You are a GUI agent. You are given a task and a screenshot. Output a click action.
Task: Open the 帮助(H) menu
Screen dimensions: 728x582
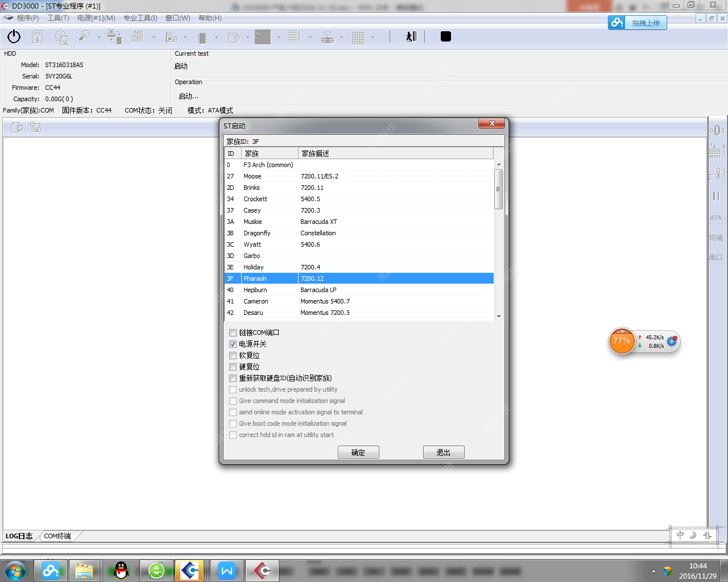click(x=210, y=18)
